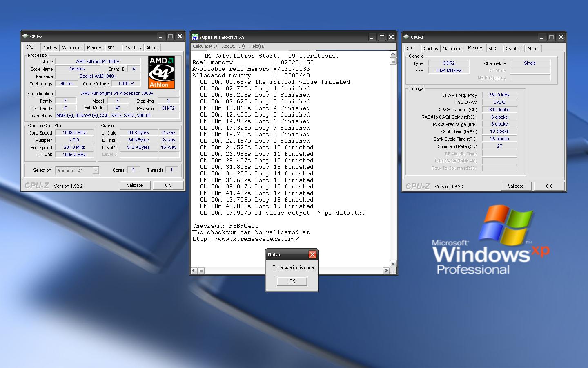This screenshot has height=368, width=588.
Task: Click the 'Single' channels value
Action: [x=530, y=63]
